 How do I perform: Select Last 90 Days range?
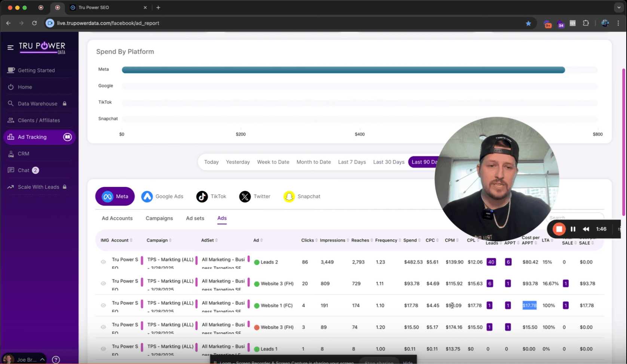423,162
